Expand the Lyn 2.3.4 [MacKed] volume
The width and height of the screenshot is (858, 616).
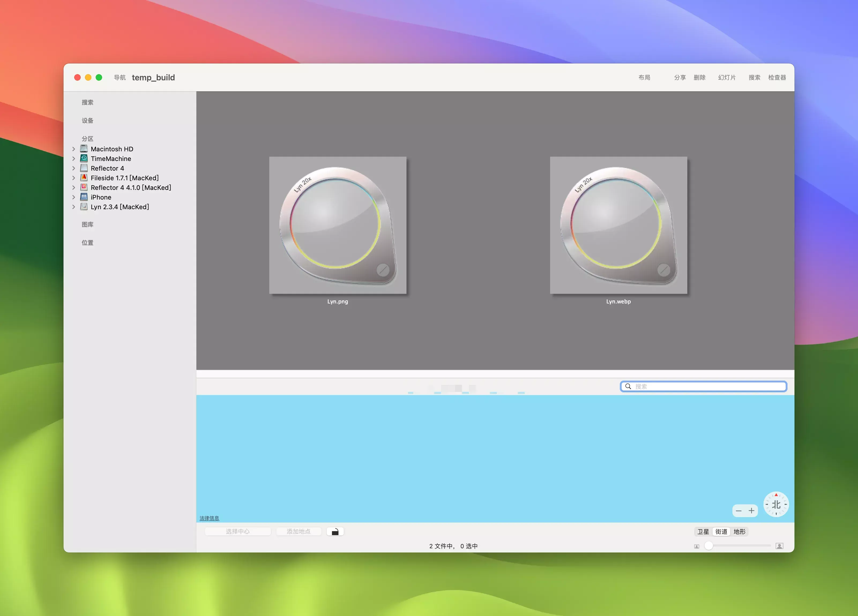click(x=74, y=207)
